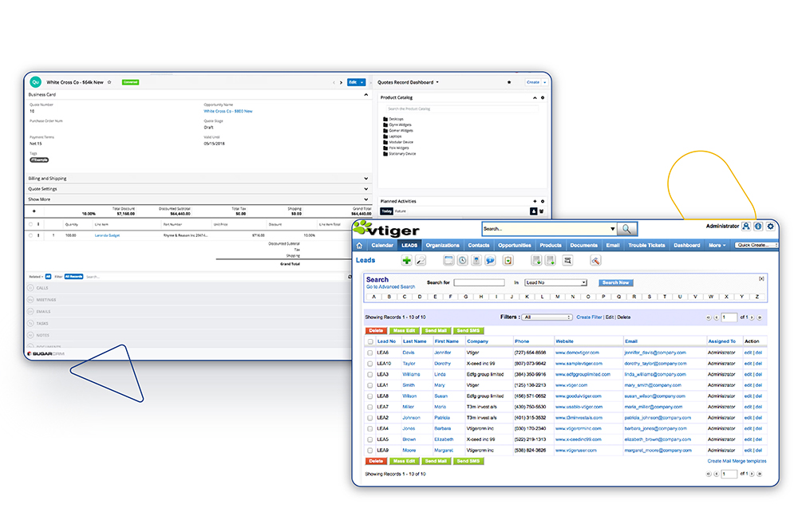The height and width of the screenshot is (532, 798).
Task: Open the Product Catalog gear icon
Action: click(x=543, y=97)
